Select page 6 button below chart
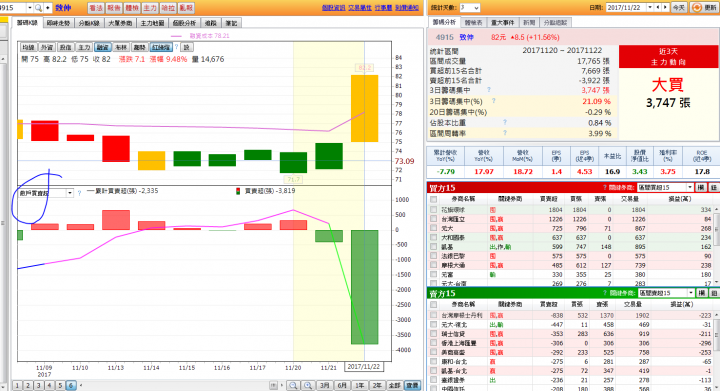Screen dimensions: 720x391 point(71,385)
